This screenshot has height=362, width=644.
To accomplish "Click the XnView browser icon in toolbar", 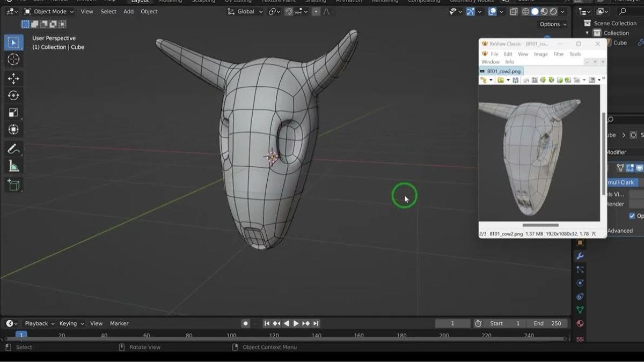I will coord(484,80).
